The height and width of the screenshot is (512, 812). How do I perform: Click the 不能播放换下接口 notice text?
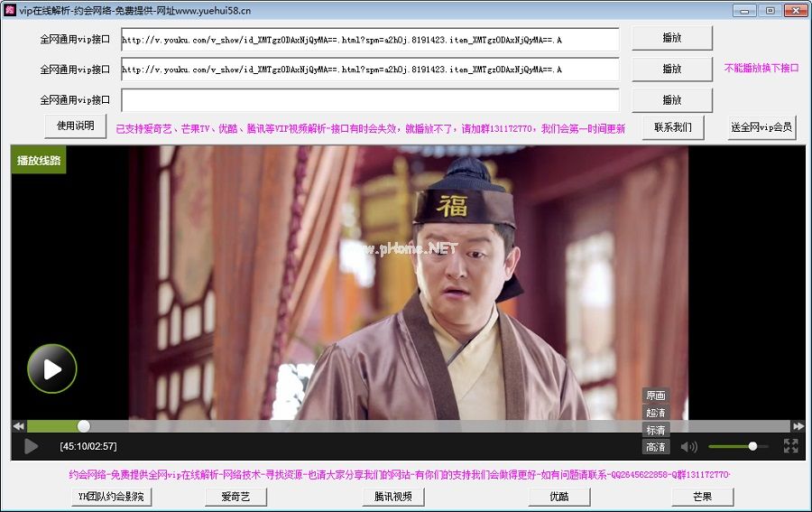(x=761, y=68)
